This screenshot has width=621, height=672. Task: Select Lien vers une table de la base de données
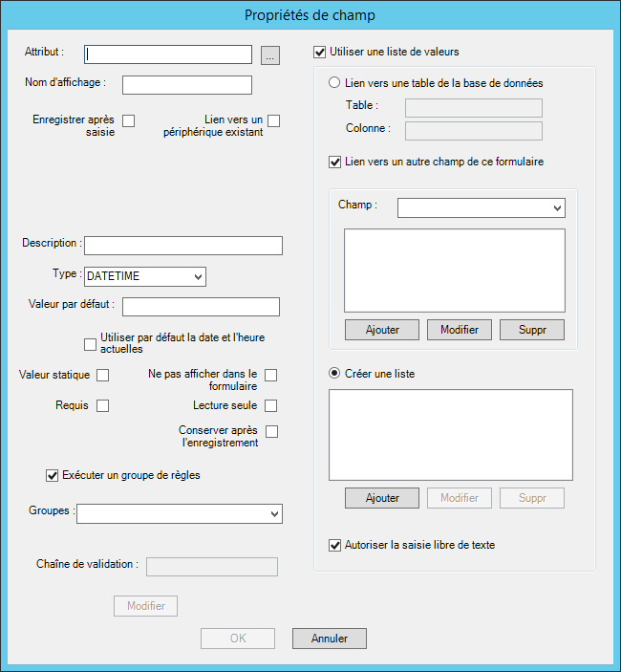pyautogui.click(x=334, y=83)
